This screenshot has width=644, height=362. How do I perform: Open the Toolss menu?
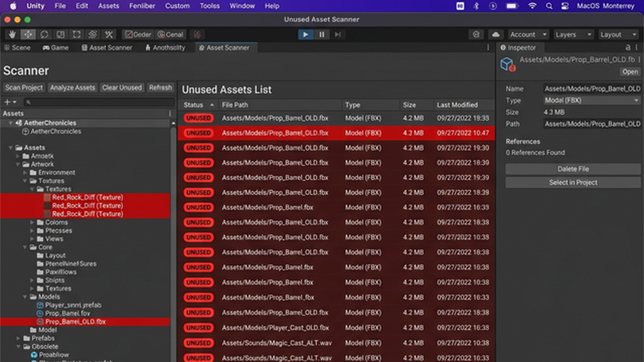[x=209, y=6]
